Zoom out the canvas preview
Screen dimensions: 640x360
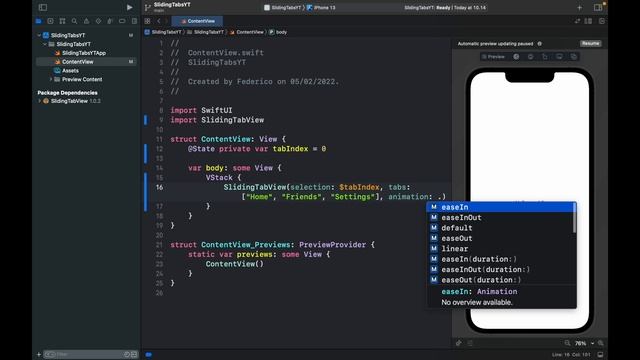tap(567, 343)
